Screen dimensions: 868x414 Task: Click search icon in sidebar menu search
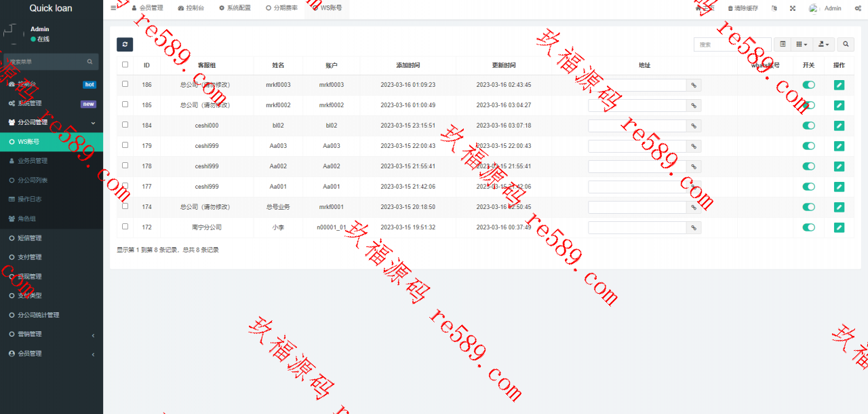click(90, 62)
